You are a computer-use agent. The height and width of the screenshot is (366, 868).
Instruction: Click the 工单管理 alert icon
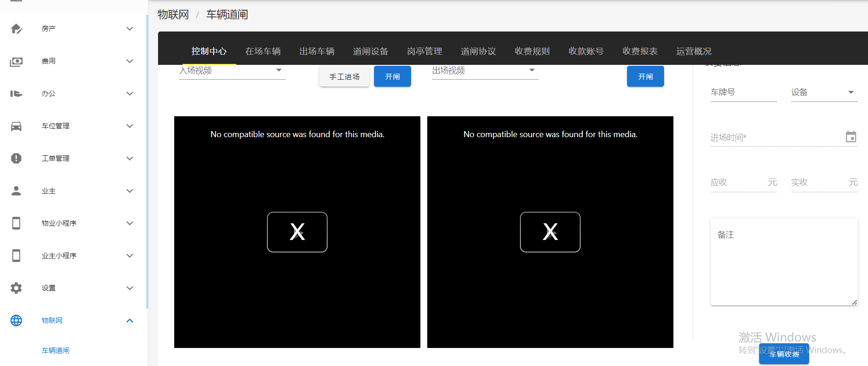coord(16,158)
